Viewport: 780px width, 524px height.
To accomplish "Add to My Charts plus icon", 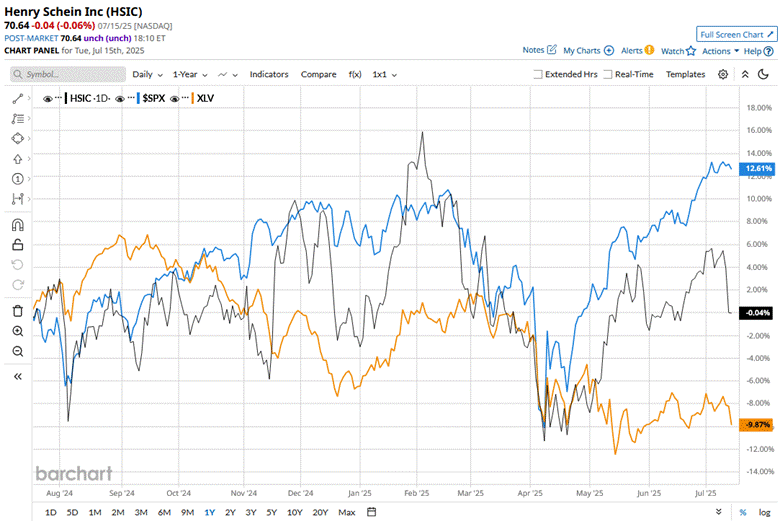I will tap(609, 50).
